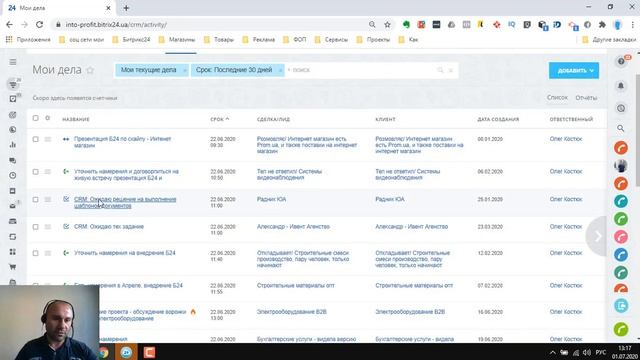Image resolution: width=640 pixels, height=360 pixels.
Task: Open deal Электрооборудование B2B
Action: (x=291, y=312)
